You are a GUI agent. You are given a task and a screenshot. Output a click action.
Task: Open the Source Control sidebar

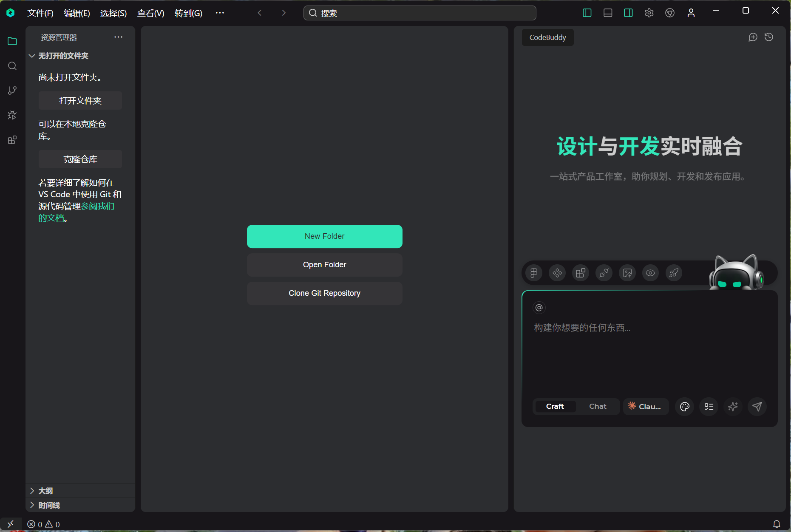(x=12, y=90)
